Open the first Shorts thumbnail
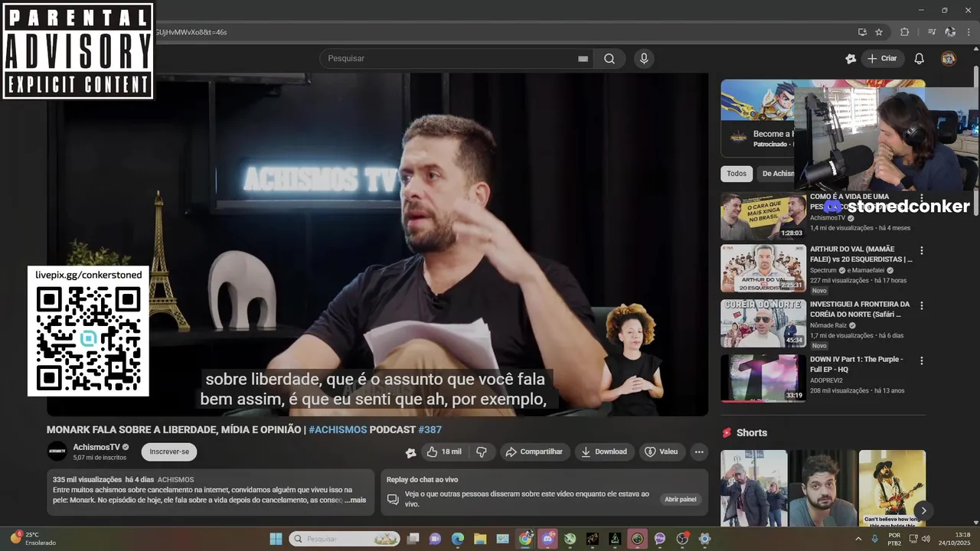 click(753, 488)
